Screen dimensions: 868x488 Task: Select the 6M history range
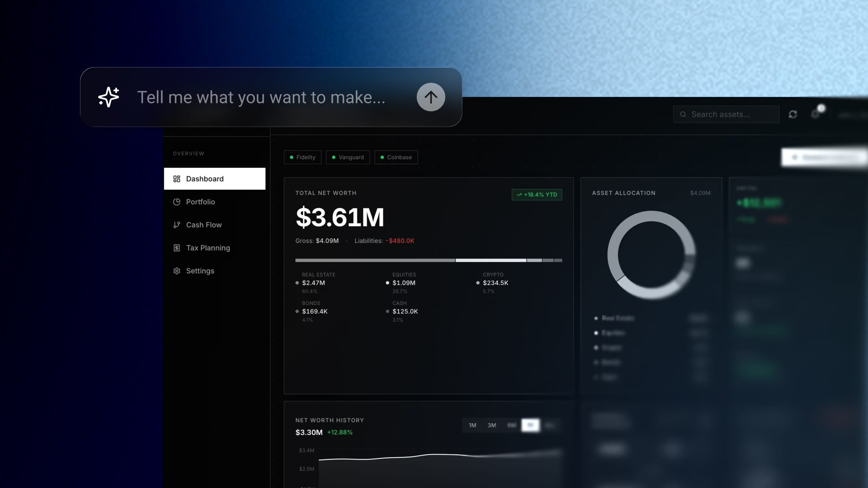tap(511, 425)
